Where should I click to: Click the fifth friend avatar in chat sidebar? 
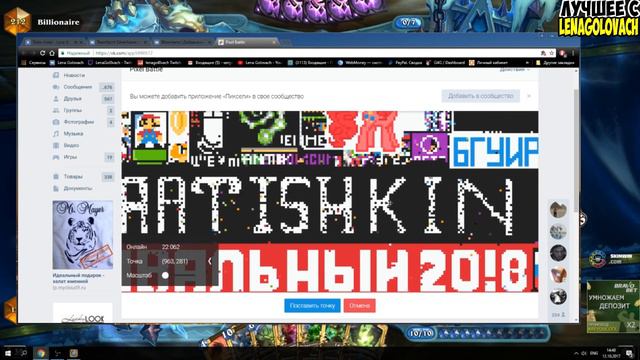558,296
